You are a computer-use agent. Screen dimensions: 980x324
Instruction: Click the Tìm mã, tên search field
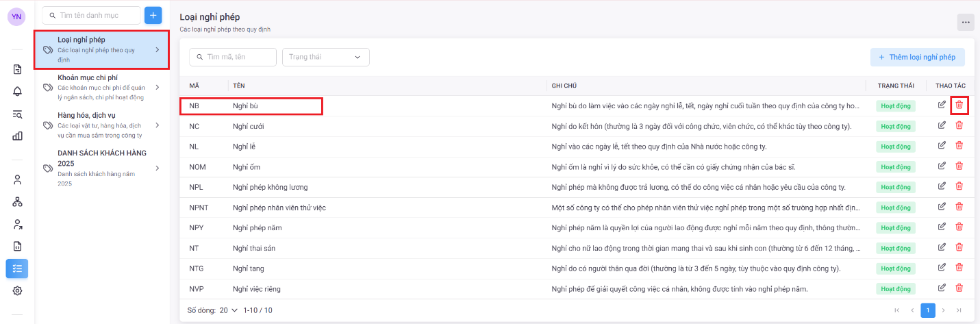(233, 57)
